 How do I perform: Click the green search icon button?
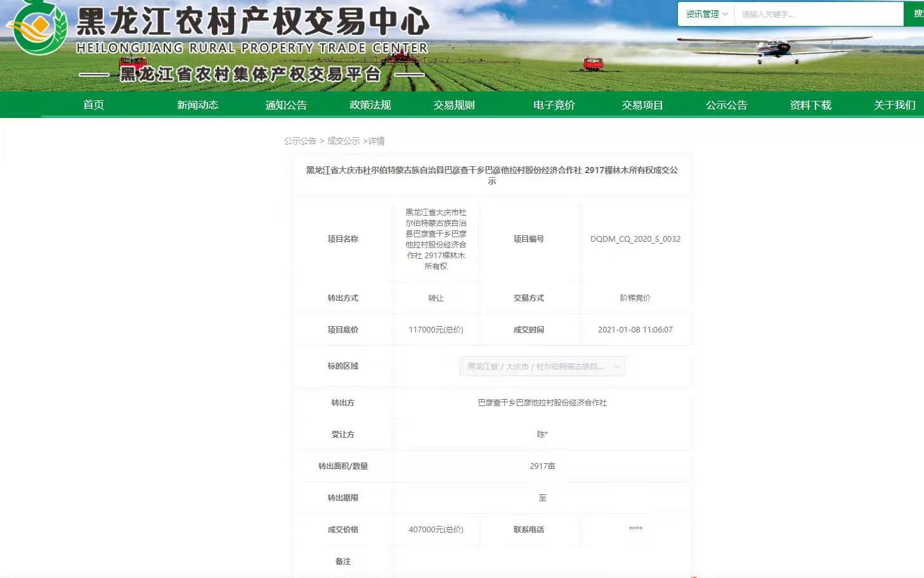point(918,13)
